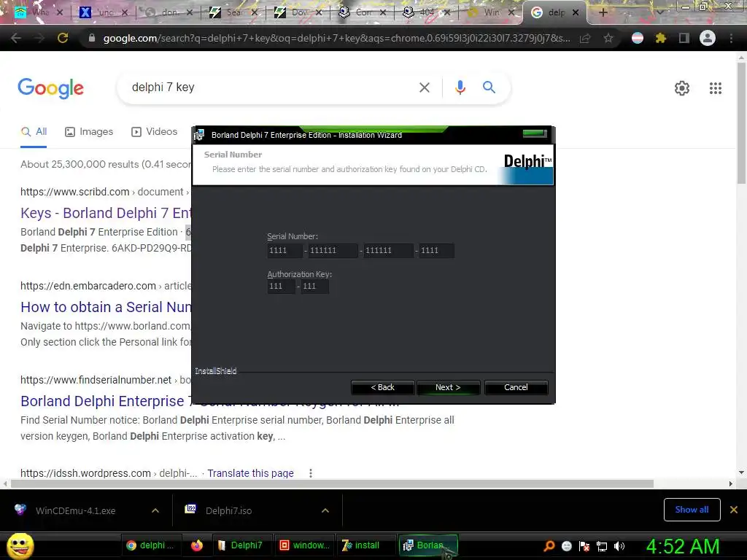This screenshot has width=747, height=560.
Task: Click the Google logo
Action: click(x=51, y=88)
